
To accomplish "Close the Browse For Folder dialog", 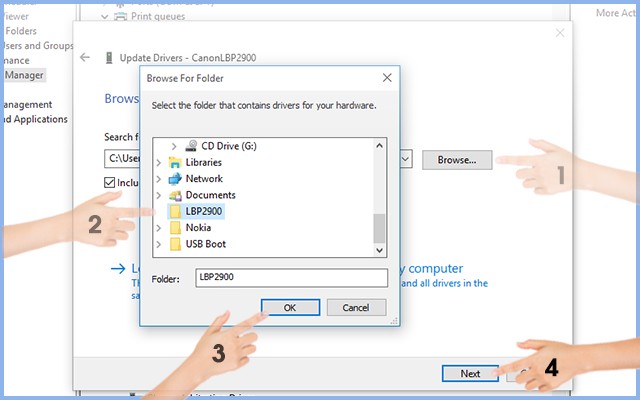I will pos(387,78).
